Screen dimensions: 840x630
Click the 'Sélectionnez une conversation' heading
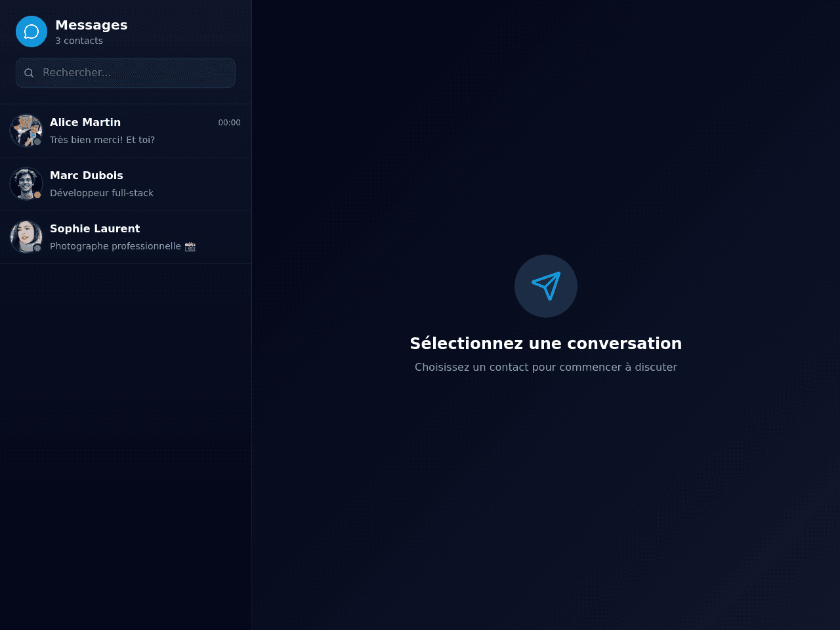point(546,343)
